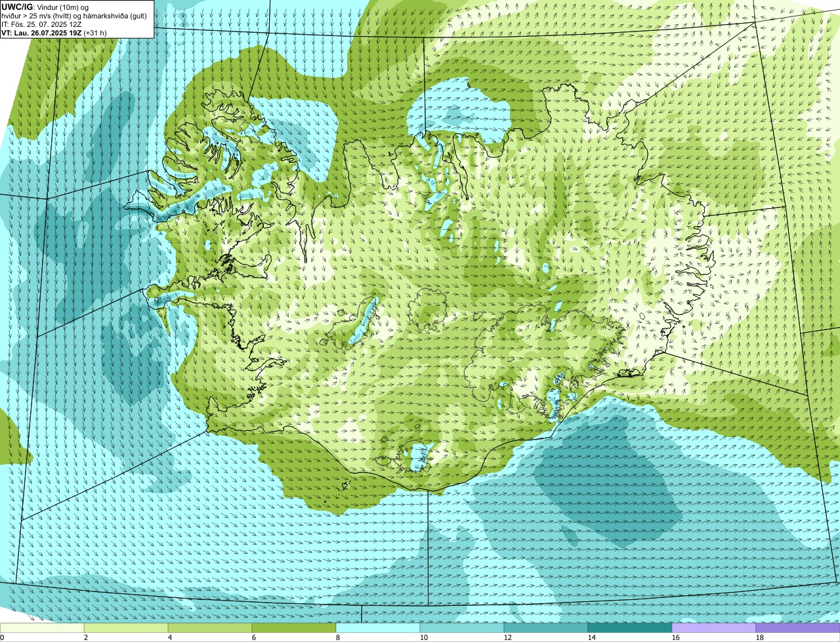Click the 2–4 m/s light green legend swatch
This screenshot has width=840, height=642.
tap(126, 628)
